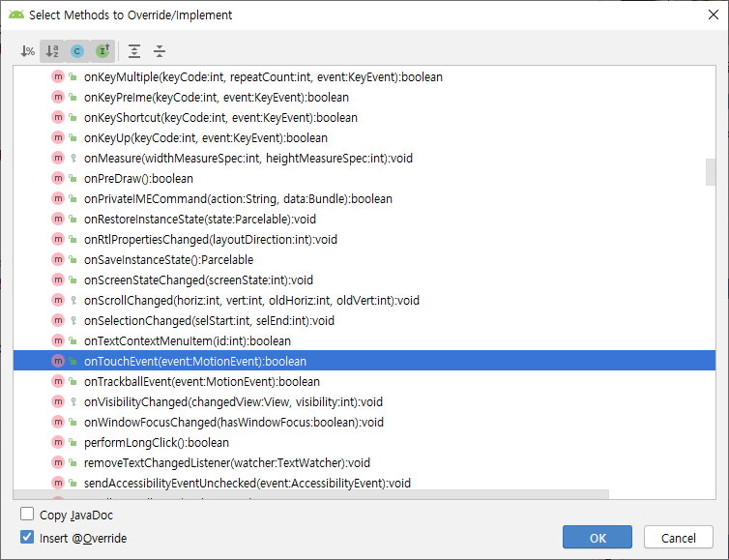Select the removeTextChangedListener method

pyautogui.click(x=364, y=462)
